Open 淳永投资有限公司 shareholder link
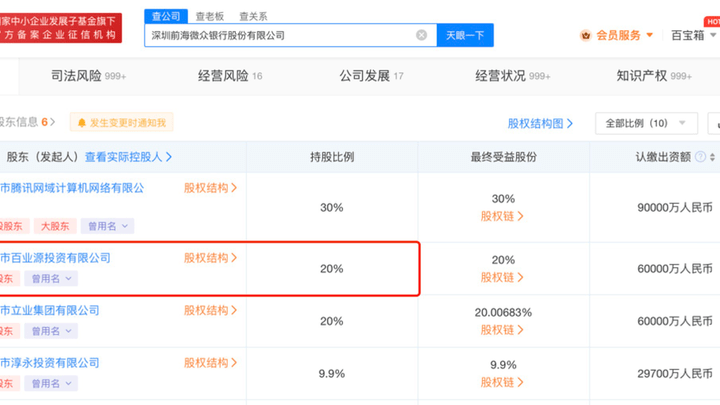The height and width of the screenshot is (405, 720). coord(50,363)
